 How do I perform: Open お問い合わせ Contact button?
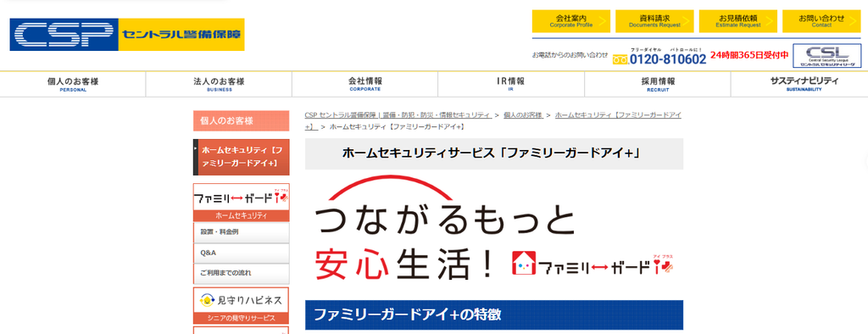[x=821, y=21]
